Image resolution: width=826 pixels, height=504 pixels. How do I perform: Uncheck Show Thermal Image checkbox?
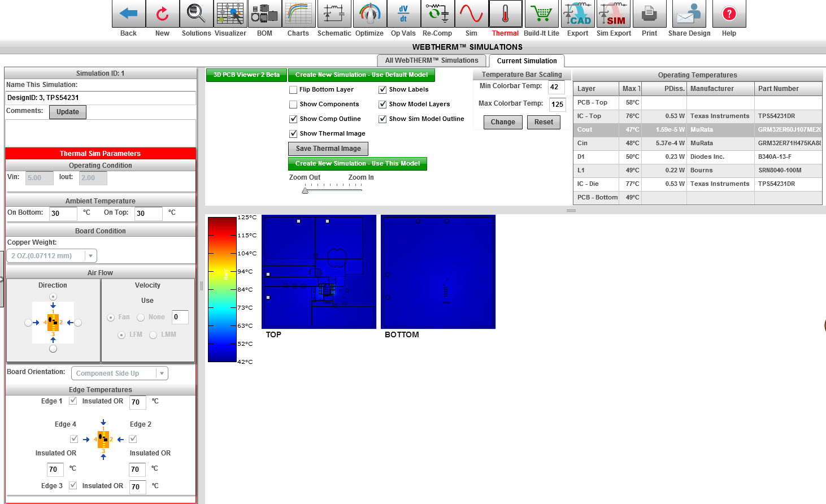tap(293, 134)
